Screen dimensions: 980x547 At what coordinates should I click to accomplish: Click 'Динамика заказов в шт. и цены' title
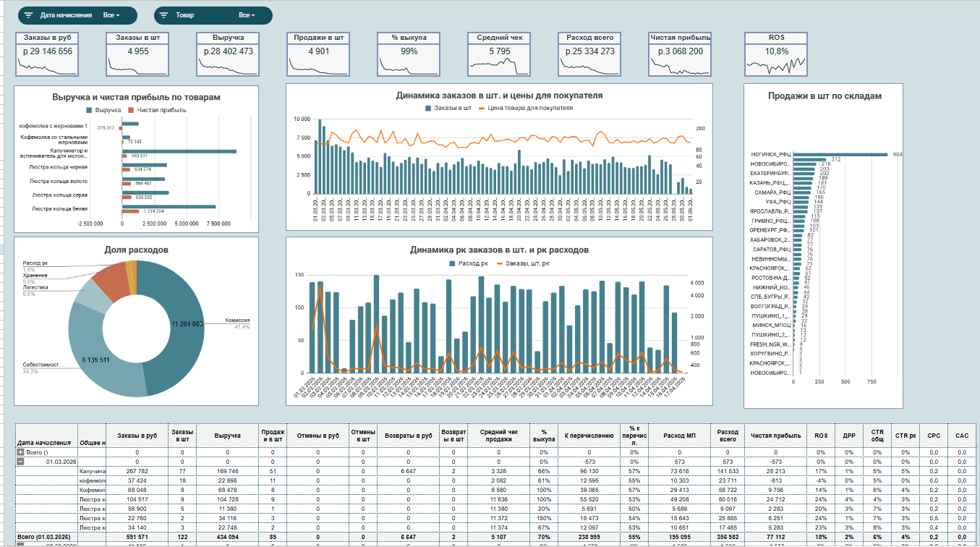tap(499, 95)
